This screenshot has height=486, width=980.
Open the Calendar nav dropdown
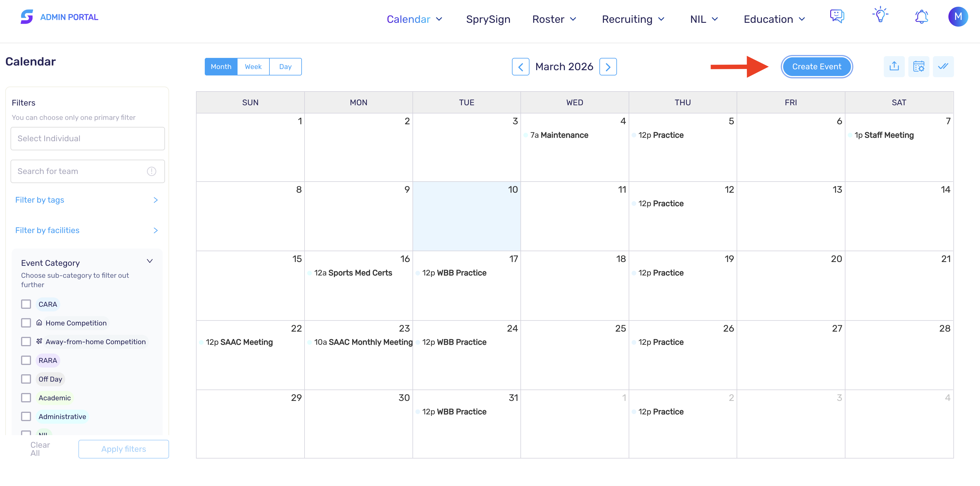click(x=414, y=19)
